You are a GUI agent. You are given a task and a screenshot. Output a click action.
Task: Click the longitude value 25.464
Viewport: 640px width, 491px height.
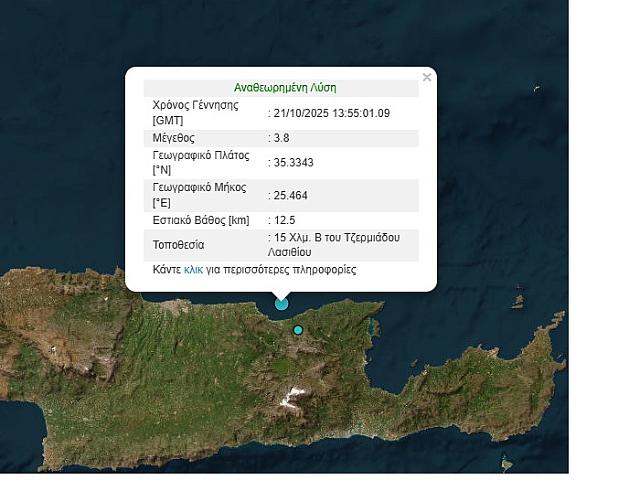coord(289,195)
